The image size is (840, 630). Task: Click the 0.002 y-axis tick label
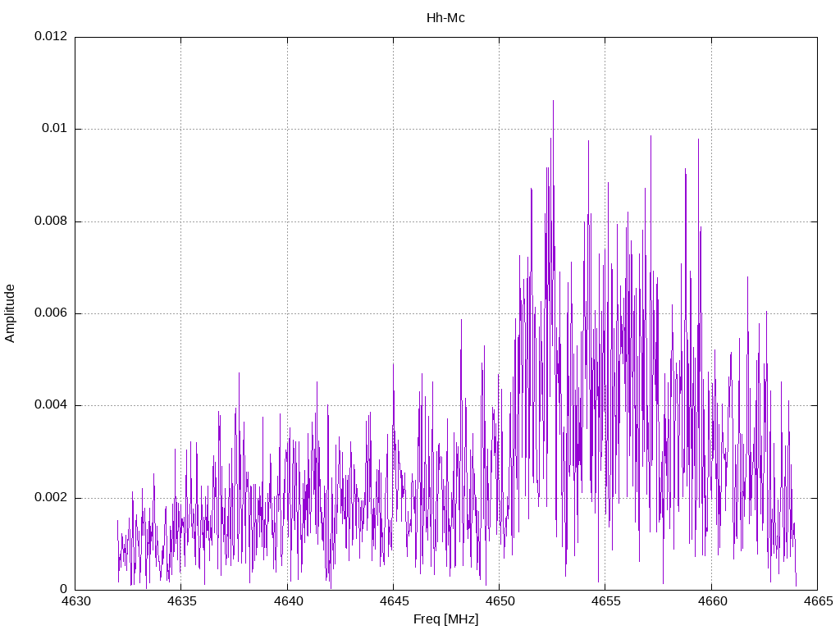click(51, 497)
